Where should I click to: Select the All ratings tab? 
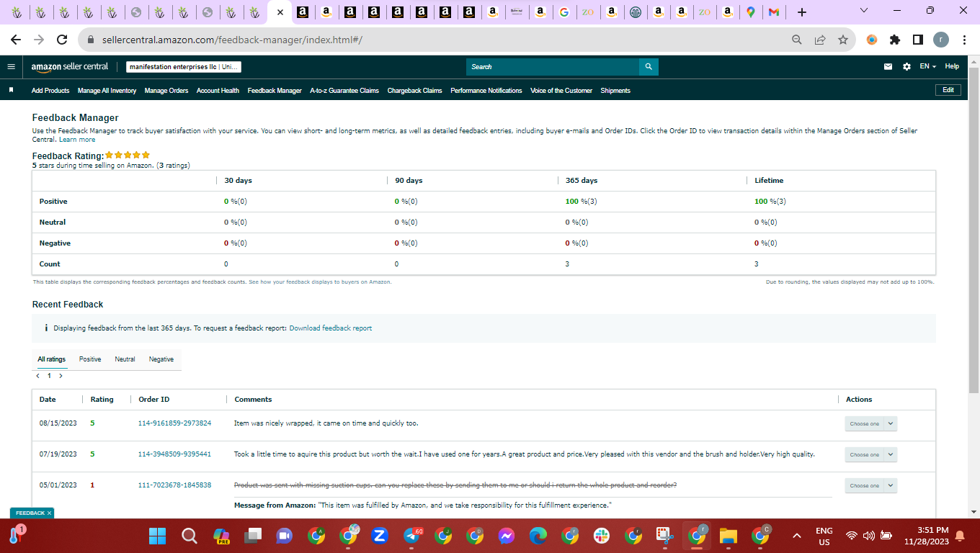click(52, 359)
